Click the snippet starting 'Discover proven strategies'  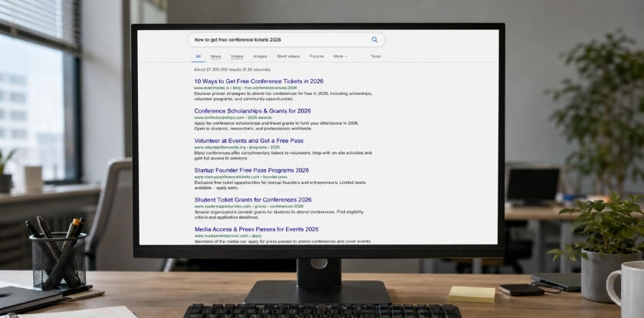point(283,97)
